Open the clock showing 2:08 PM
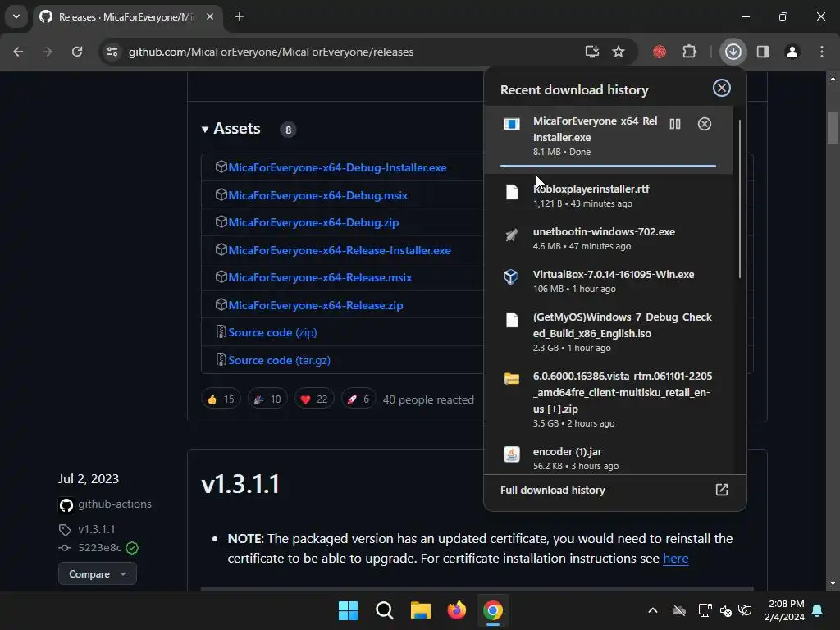840x630 pixels. coord(784,610)
